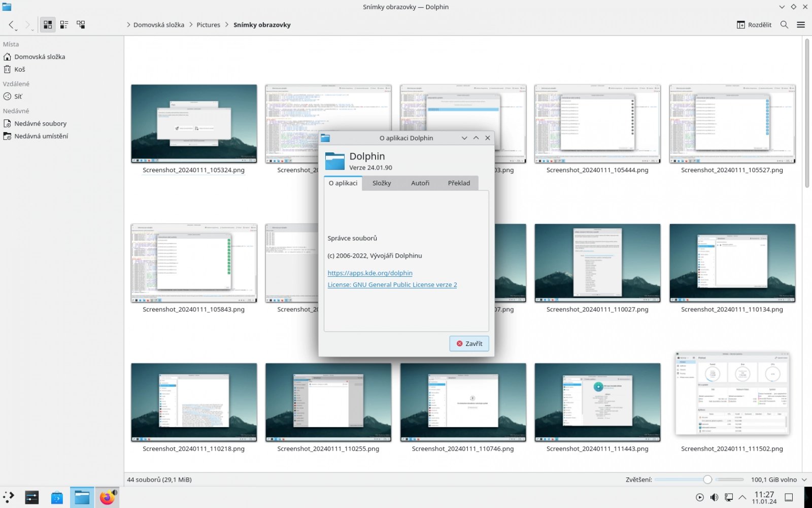Show hidden system tray icons

742,497
